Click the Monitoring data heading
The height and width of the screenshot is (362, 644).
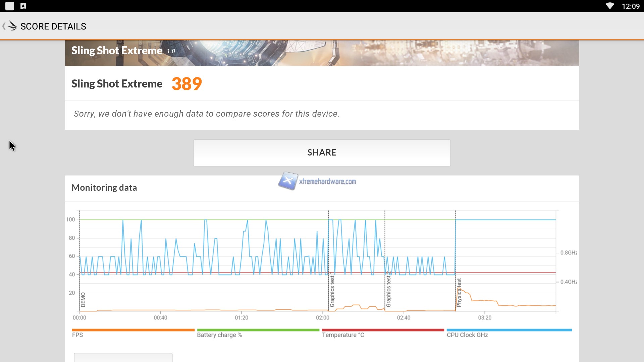coord(104,188)
